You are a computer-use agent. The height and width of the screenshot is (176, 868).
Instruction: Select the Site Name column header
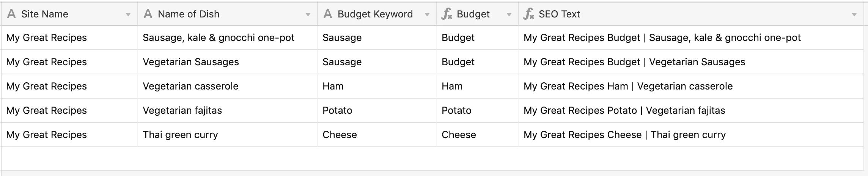pyautogui.click(x=69, y=14)
